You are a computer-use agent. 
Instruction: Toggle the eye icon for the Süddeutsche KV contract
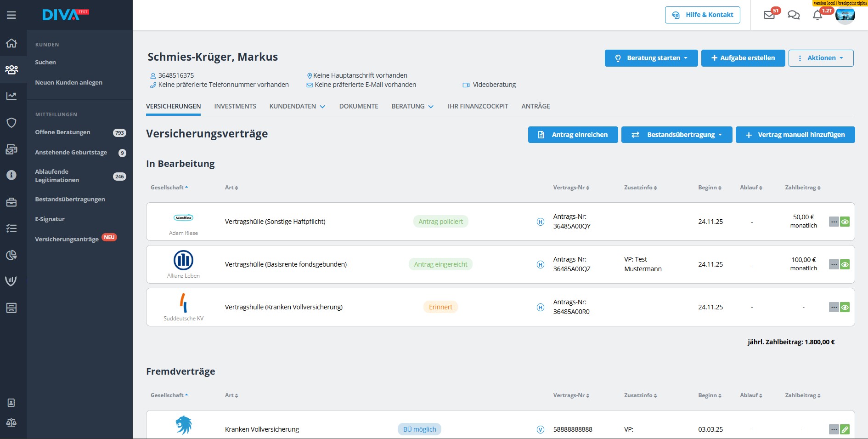click(845, 308)
